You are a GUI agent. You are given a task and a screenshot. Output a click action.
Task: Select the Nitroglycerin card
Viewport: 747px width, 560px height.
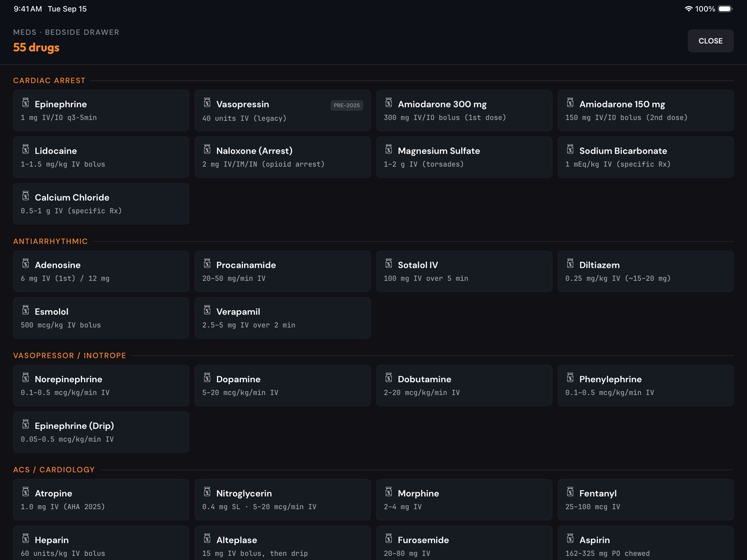click(x=282, y=500)
